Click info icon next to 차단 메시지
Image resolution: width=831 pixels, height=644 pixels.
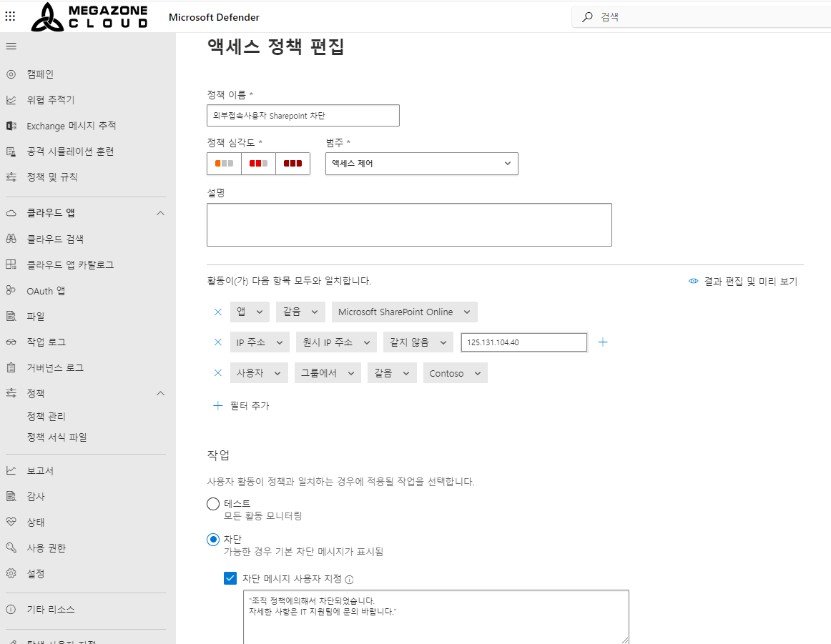click(349, 580)
